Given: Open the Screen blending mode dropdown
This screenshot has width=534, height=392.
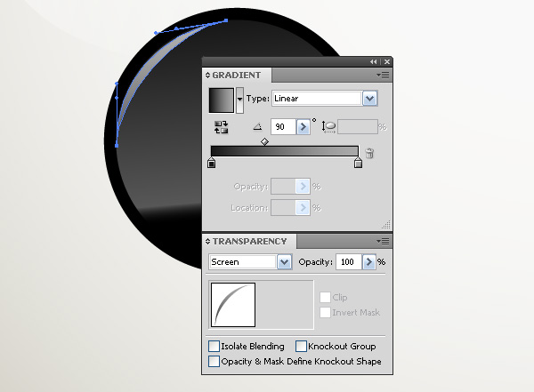Looking at the screenshot, I should coord(285,262).
